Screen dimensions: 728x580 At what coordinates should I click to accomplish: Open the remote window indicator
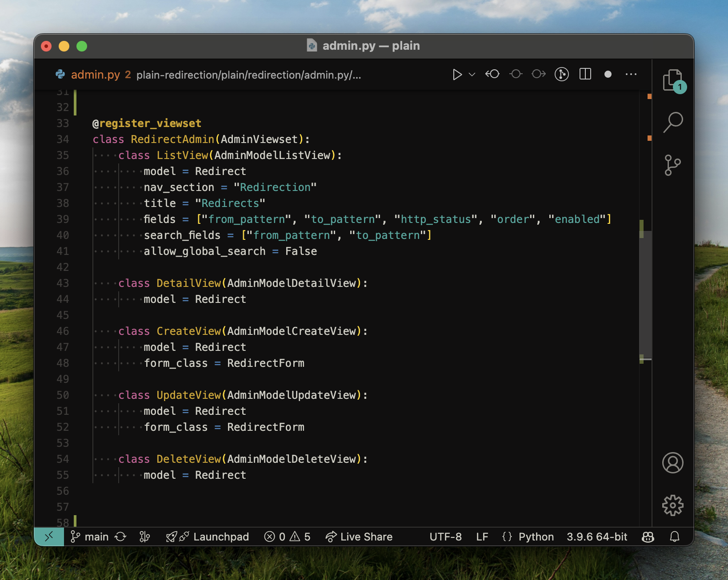[x=49, y=537]
